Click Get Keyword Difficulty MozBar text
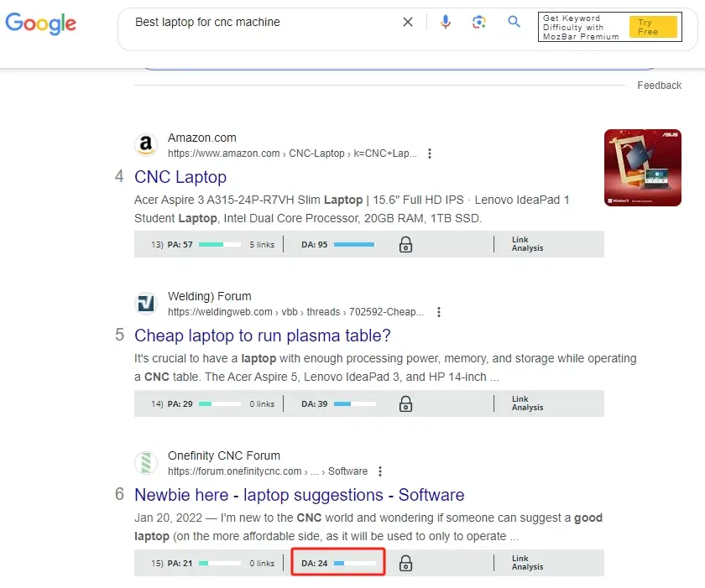The height and width of the screenshot is (588, 705). coord(581,27)
